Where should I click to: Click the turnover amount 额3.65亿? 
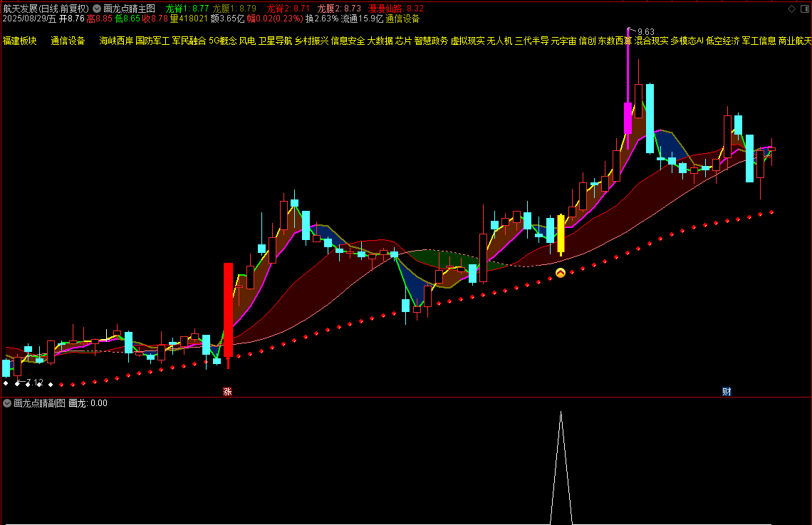coord(227,19)
